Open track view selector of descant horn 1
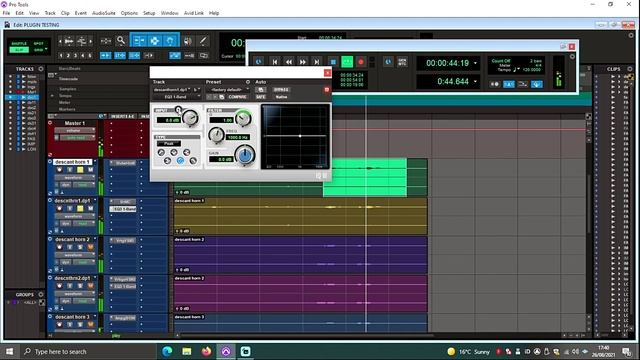Screen dimensions: 640x360 click(x=74, y=178)
